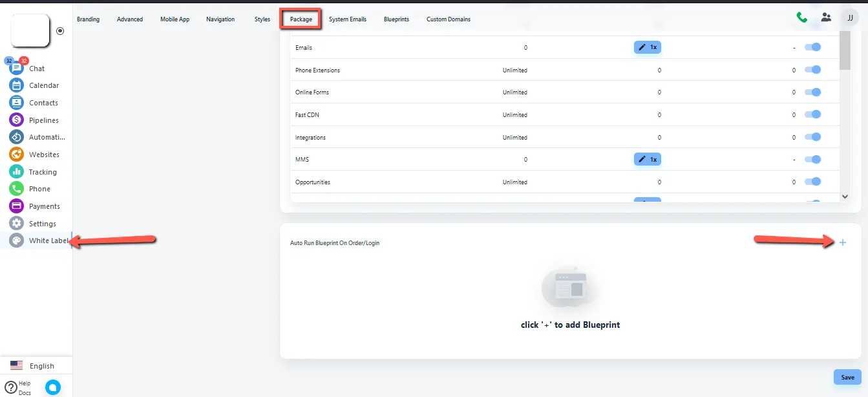
Task: Toggle the Phone Extensions switch
Action: click(812, 70)
